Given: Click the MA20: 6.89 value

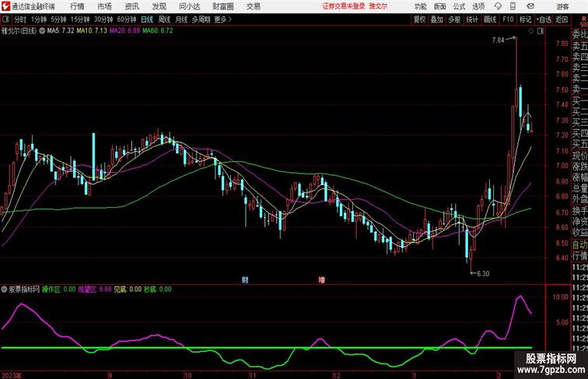Looking at the screenshot, I should [125, 31].
